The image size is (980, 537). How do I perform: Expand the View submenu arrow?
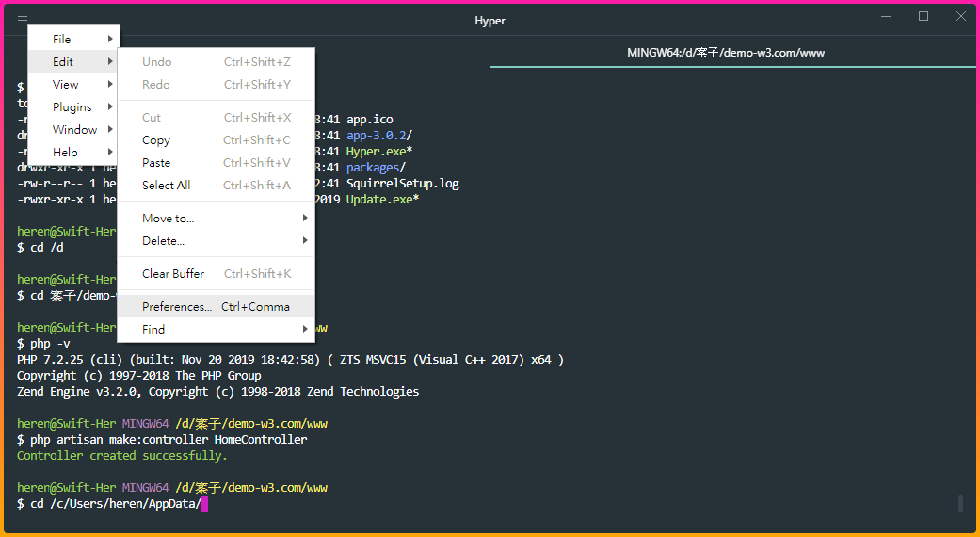(x=110, y=85)
